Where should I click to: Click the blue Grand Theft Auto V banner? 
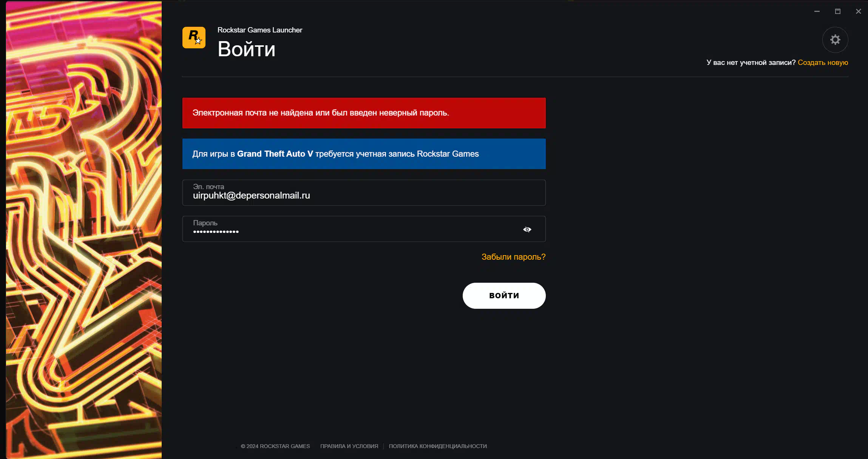tap(363, 154)
